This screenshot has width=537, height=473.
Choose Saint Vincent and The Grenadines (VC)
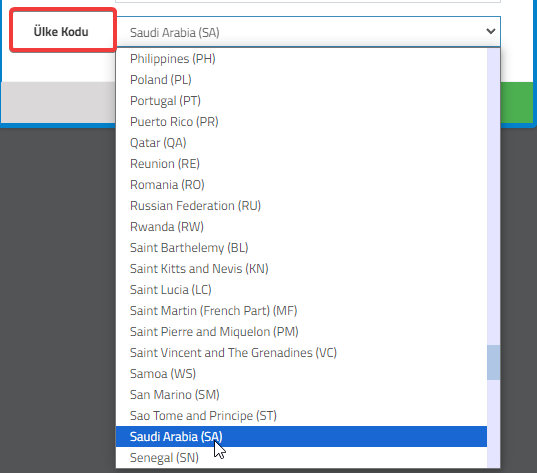[301, 353]
